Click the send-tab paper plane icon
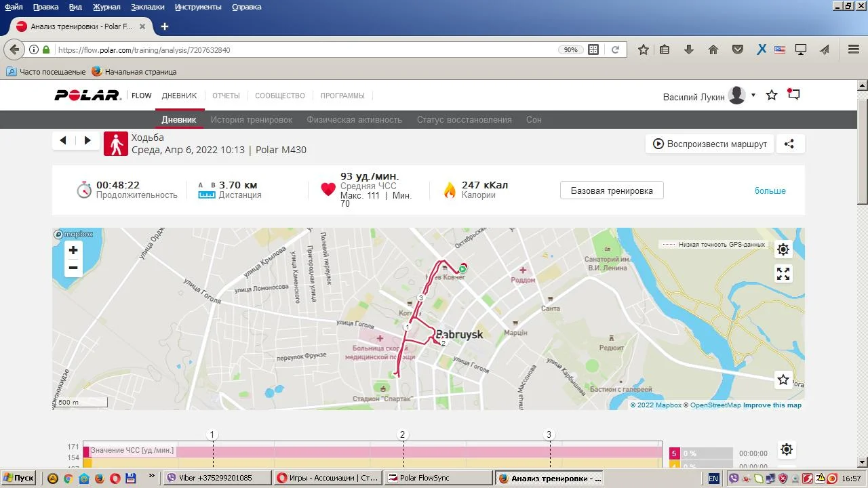Image resolution: width=868 pixels, height=488 pixels. 825,49
